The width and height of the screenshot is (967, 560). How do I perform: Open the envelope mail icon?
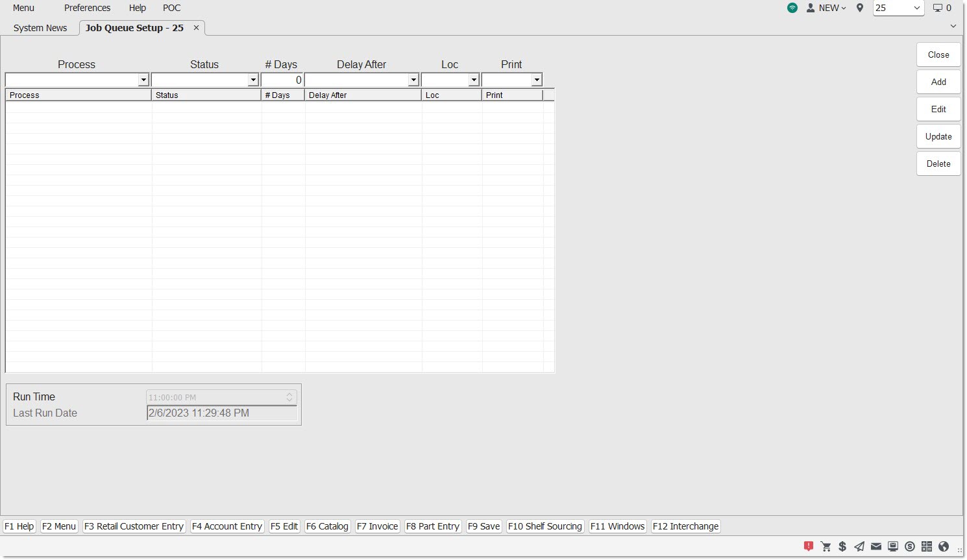tap(876, 546)
